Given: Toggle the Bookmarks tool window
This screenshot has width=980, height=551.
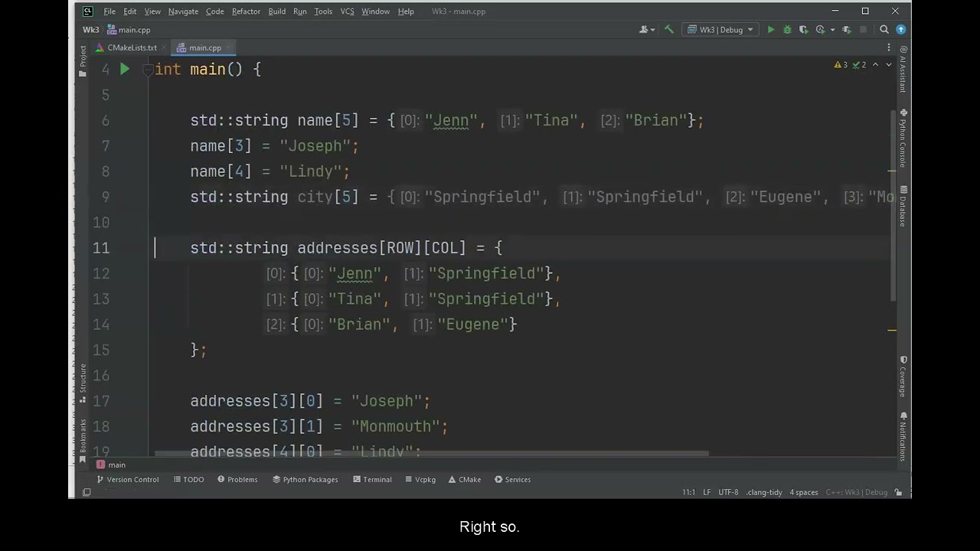Looking at the screenshot, I should coord(83,441).
